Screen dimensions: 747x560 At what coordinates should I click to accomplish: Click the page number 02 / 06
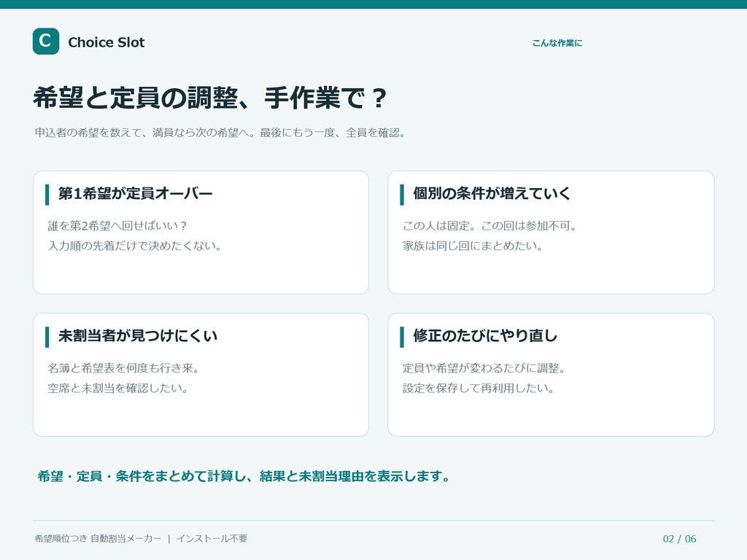click(679, 539)
